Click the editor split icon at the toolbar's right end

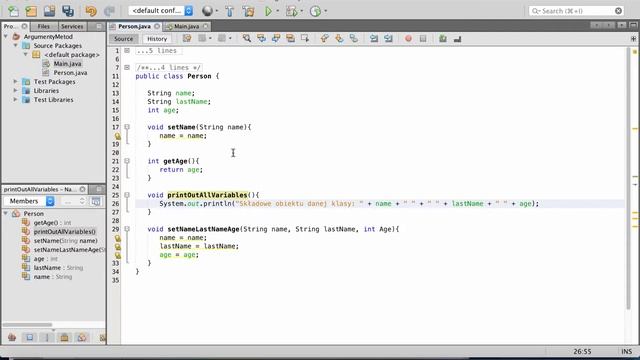click(633, 38)
